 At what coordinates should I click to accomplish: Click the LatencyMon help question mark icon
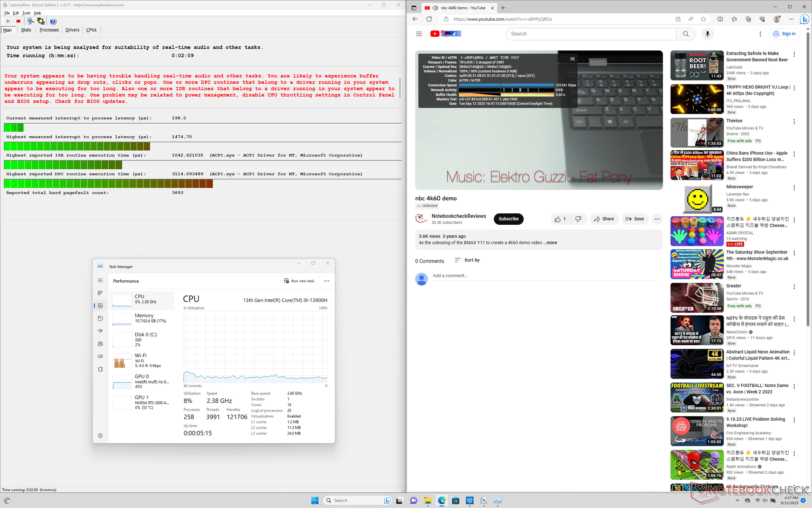(53, 21)
